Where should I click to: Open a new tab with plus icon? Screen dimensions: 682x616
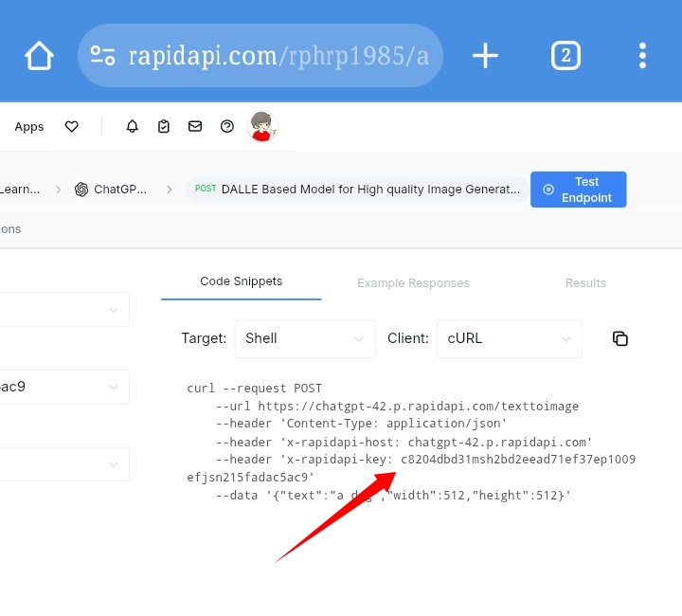tap(485, 56)
